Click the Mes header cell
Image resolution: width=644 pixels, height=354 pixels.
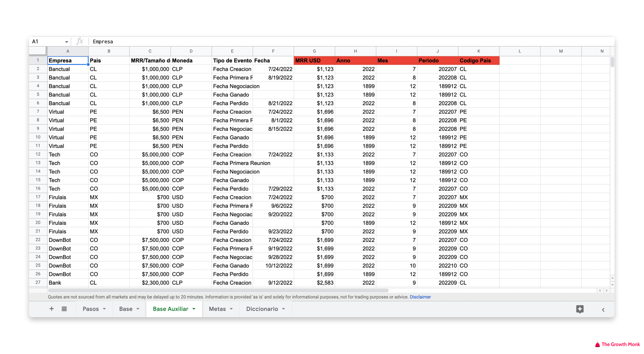(x=396, y=61)
